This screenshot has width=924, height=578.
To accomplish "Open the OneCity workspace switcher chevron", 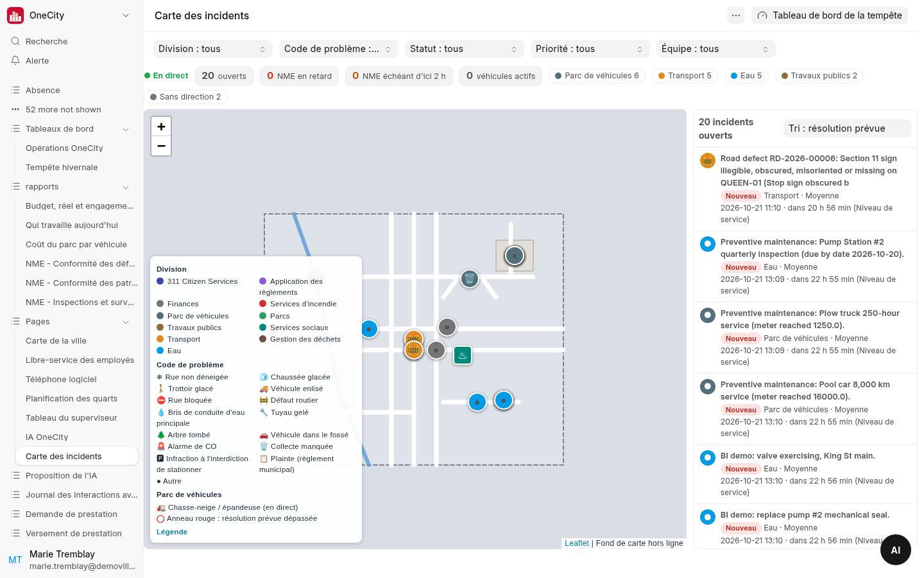I will tap(126, 15).
